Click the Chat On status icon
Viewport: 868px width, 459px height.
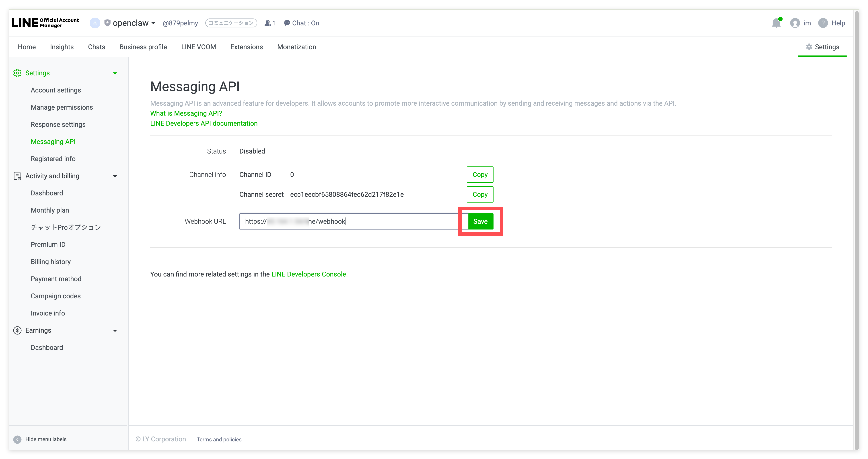[287, 23]
